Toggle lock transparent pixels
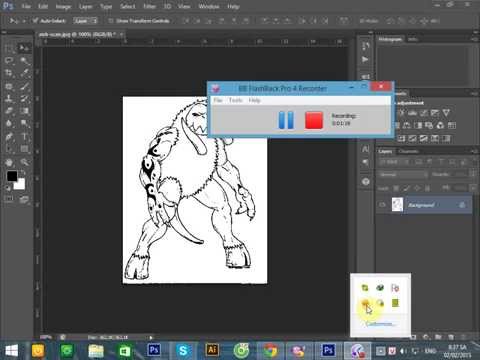 [x=396, y=188]
